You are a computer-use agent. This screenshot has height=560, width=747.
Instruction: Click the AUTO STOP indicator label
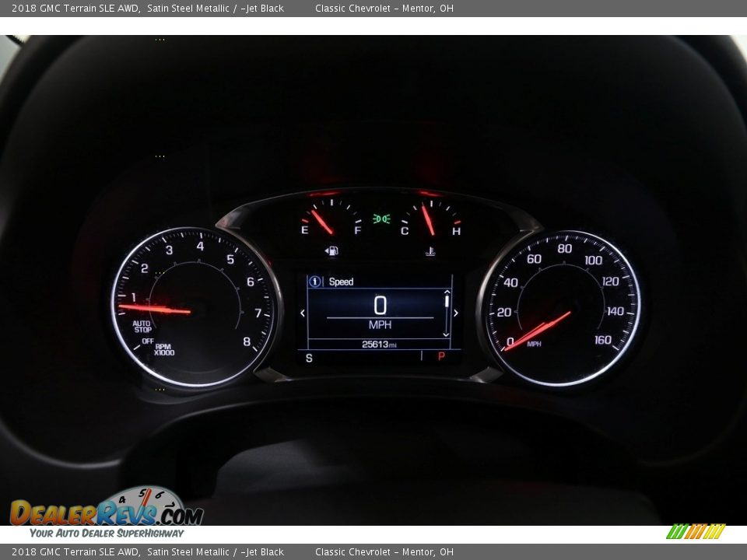[142, 327]
